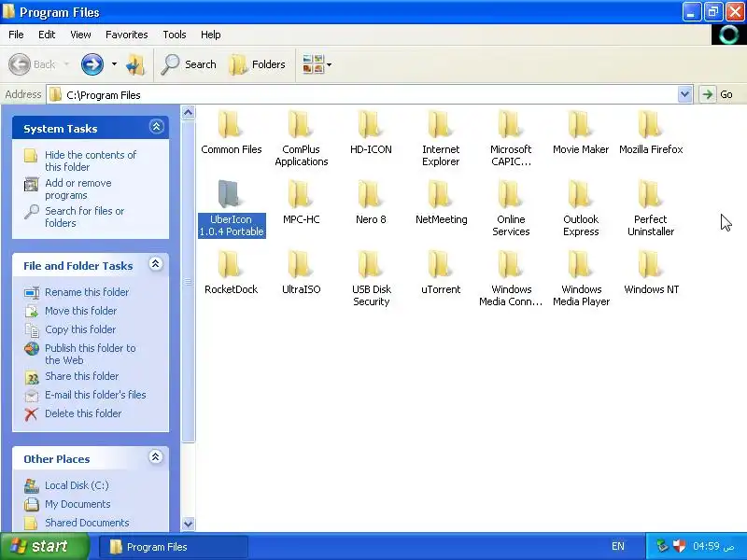The image size is (747, 560).
Task: Open the Forward history dropdown arrow
Action: click(x=114, y=64)
